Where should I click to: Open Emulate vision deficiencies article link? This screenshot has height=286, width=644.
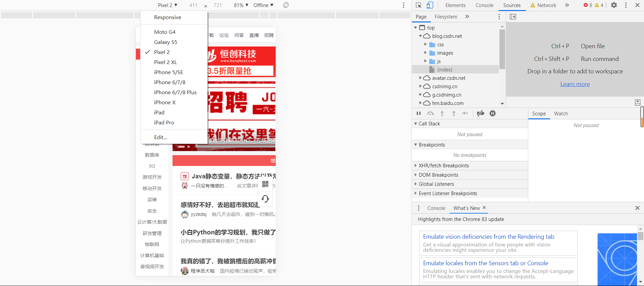pyautogui.click(x=488, y=237)
